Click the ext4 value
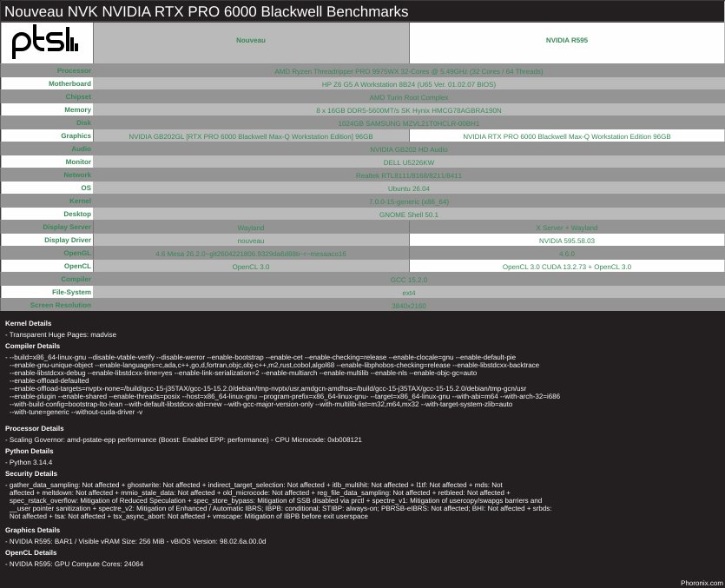 [409, 293]
